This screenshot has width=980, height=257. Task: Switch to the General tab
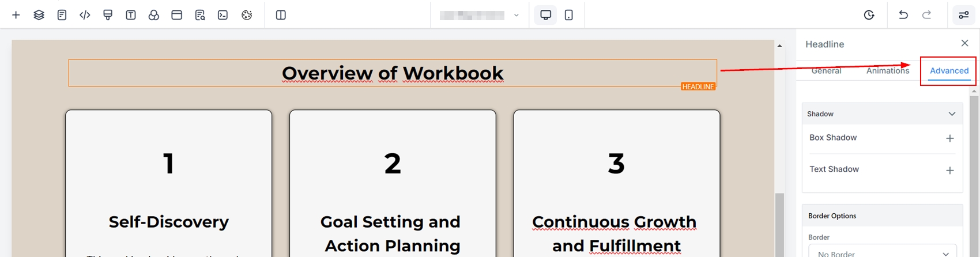(x=826, y=71)
